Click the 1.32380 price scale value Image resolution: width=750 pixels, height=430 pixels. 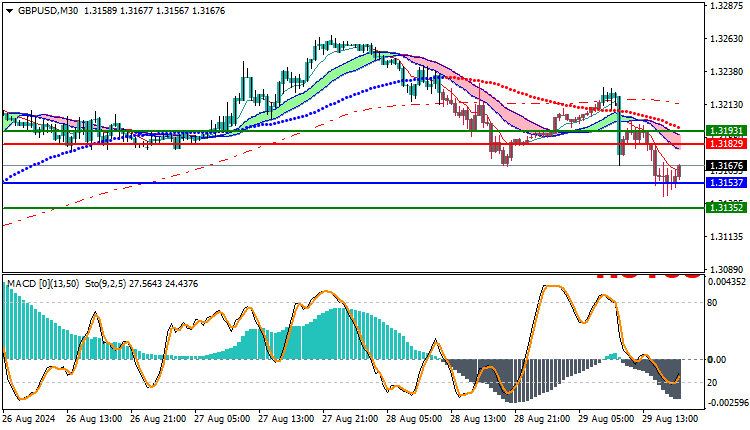pos(727,72)
